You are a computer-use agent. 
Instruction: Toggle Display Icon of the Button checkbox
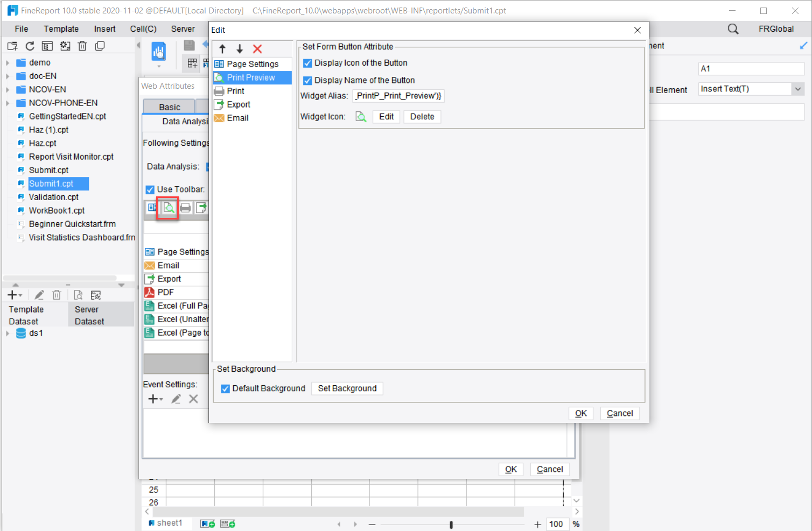307,63
